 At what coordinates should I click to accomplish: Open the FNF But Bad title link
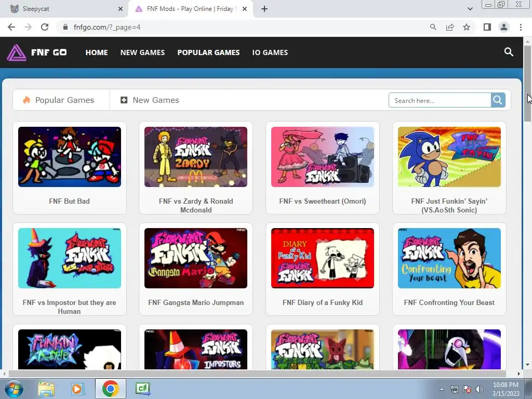click(70, 201)
